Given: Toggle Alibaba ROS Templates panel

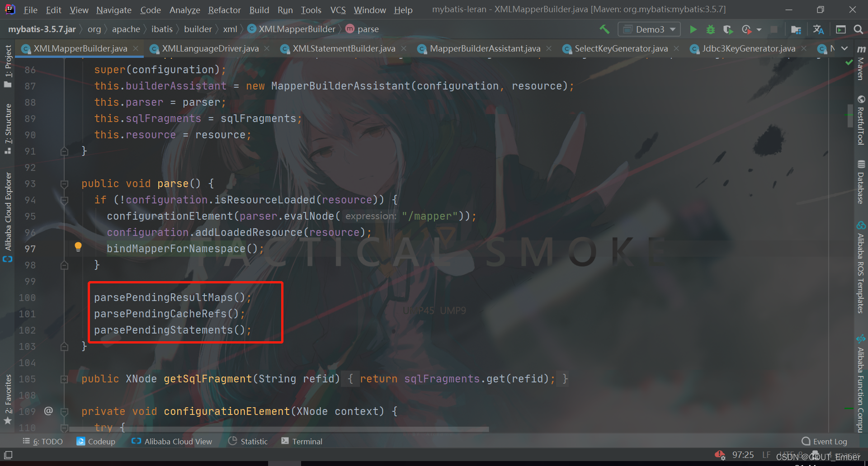Looking at the screenshot, I should pos(861,268).
